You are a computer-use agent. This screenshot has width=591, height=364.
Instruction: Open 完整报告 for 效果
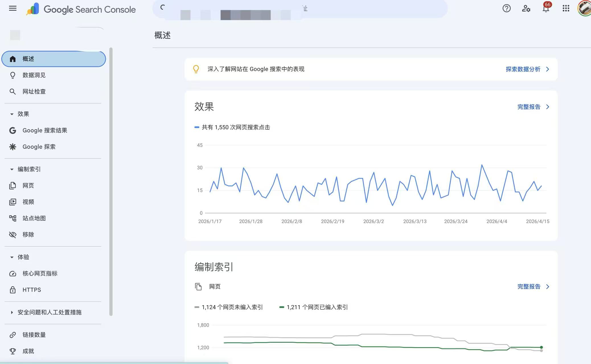coord(529,107)
